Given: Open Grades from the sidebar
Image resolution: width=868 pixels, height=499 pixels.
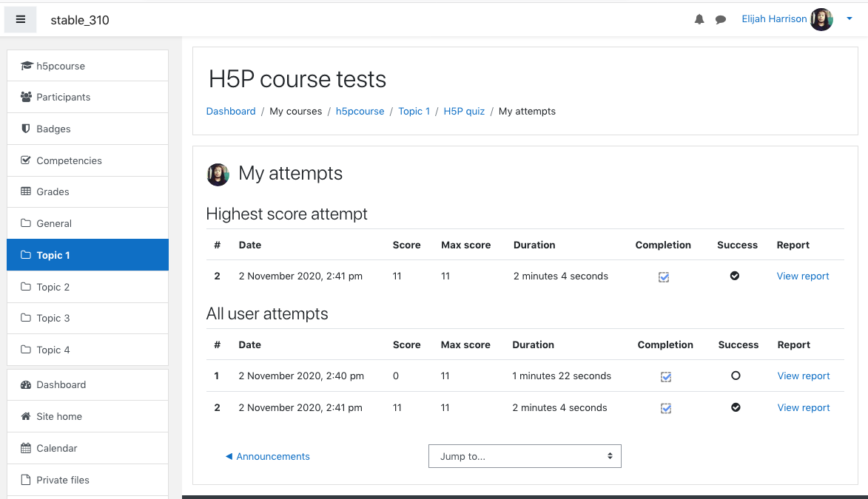Looking at the screenshot, I should pyautogui.click(x=87, y=192).
